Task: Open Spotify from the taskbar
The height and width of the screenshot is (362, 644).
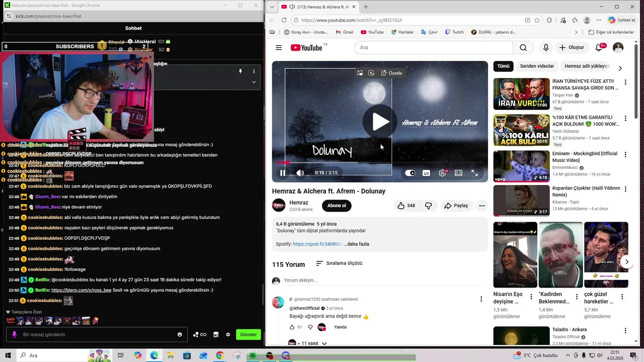Action: pyautogui.click(x=253, y=355)
